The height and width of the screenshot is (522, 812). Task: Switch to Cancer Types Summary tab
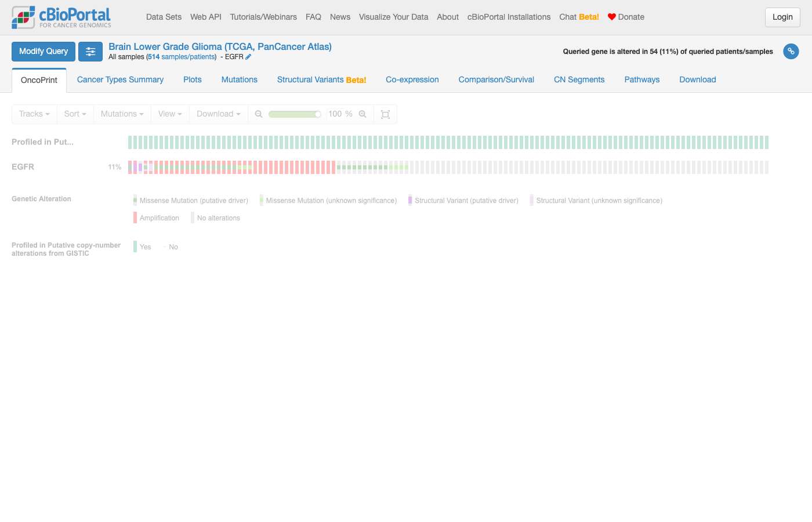pyautogui.click(x=120, y=80)
